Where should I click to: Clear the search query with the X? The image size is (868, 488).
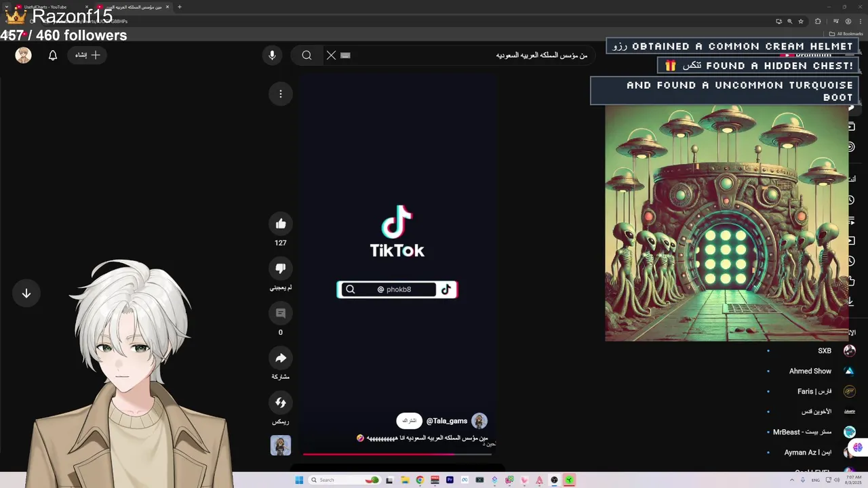(331, 55)
